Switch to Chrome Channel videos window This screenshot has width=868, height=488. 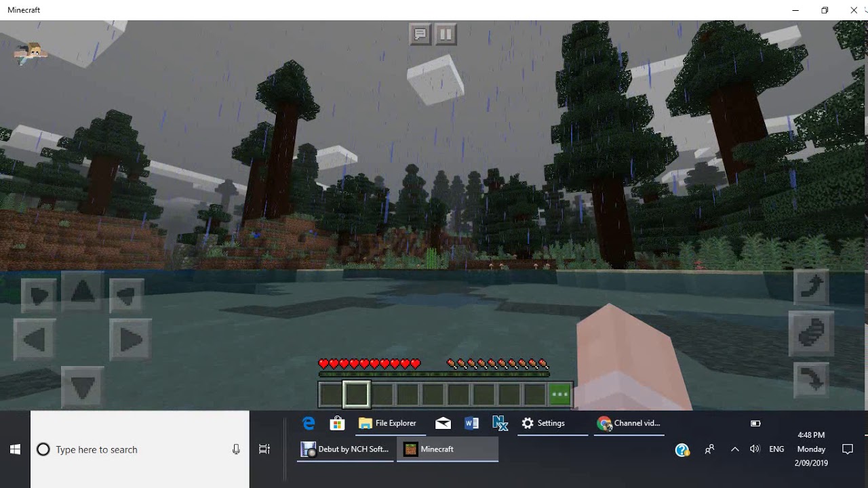[629, 423]
